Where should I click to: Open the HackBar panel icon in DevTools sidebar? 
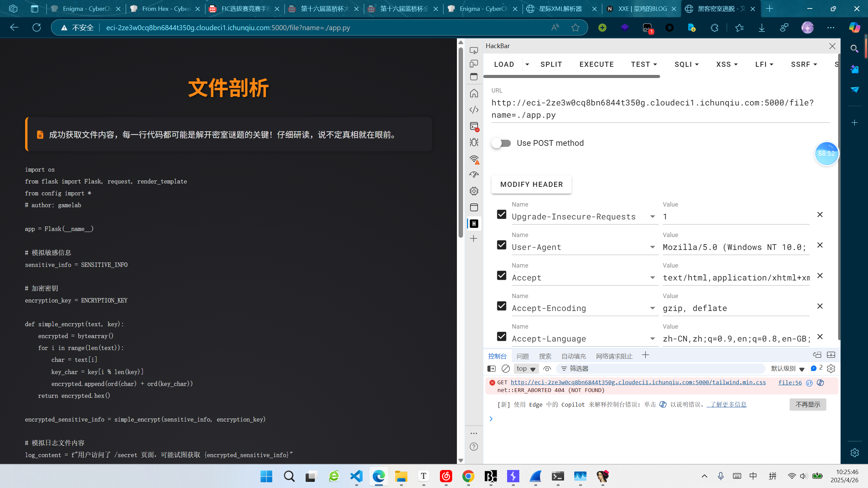tap(474, 223)
